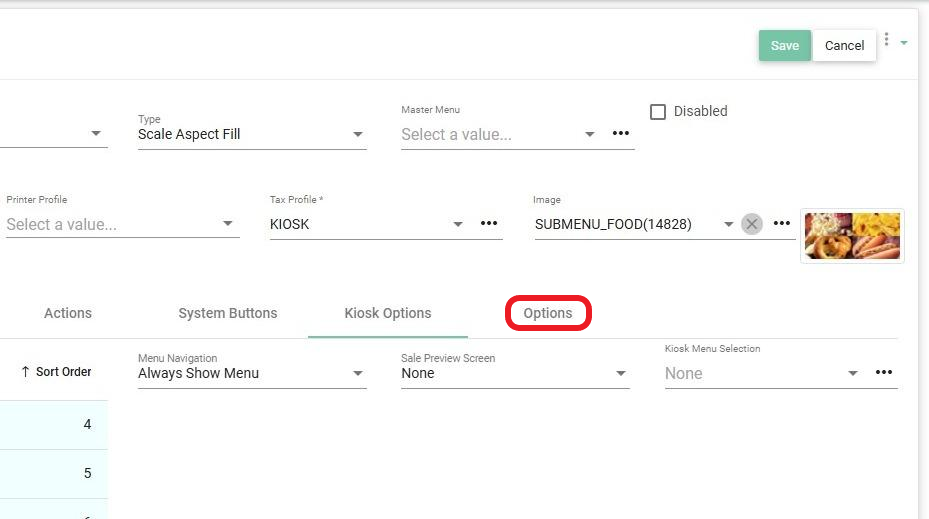Click the food image thumbnail preview
The image size is (929, 519).
(852, 236)
